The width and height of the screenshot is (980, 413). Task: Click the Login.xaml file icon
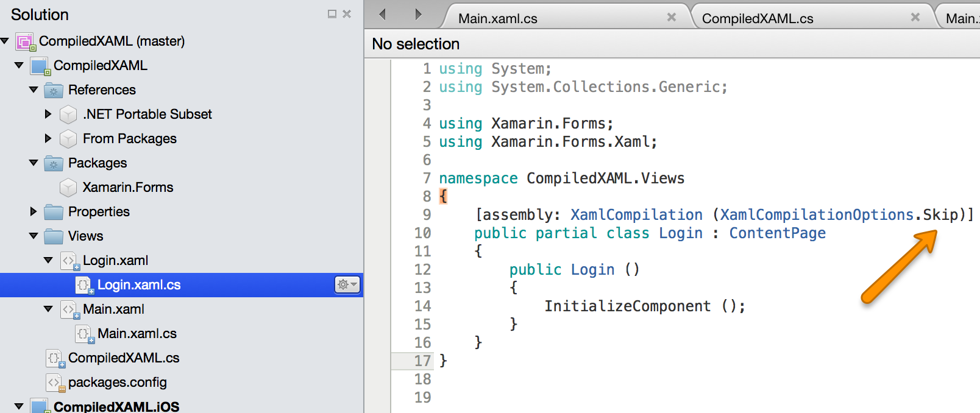[x=69, y=261]
